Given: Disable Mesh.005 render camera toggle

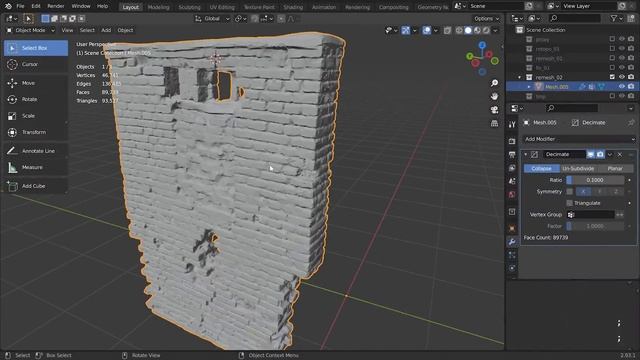Looking at the screenshot, I should [631, 87].
